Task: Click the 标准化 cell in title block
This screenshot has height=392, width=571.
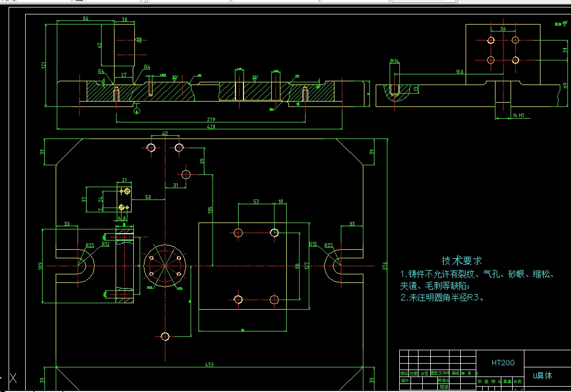Action: click(x=443, y=381)
